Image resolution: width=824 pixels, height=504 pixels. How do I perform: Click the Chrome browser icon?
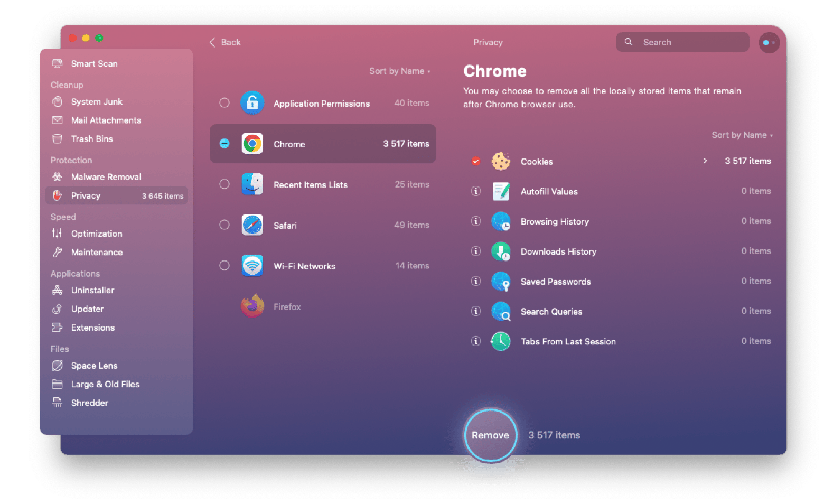click(252, 144)
